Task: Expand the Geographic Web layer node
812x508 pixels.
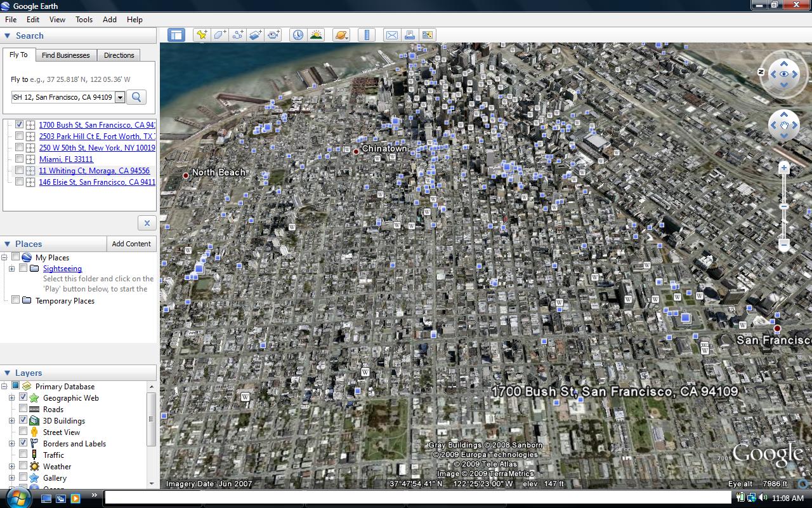Action: pos(11,398)
